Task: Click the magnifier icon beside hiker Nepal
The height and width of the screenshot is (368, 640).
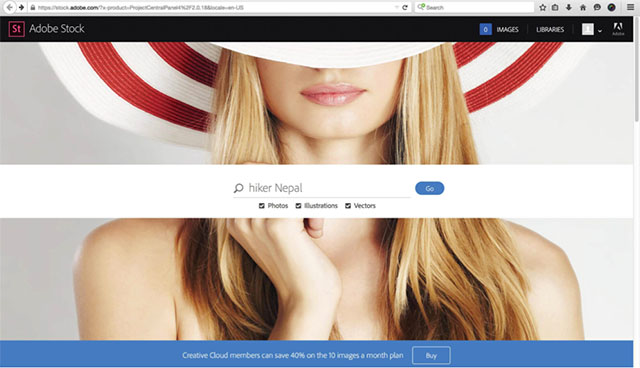Action: click(238, 188)
